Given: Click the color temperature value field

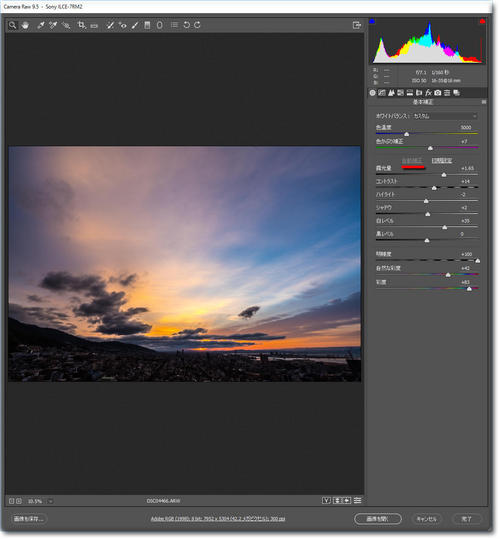Looking at the screenshot, I should (466, 128).
